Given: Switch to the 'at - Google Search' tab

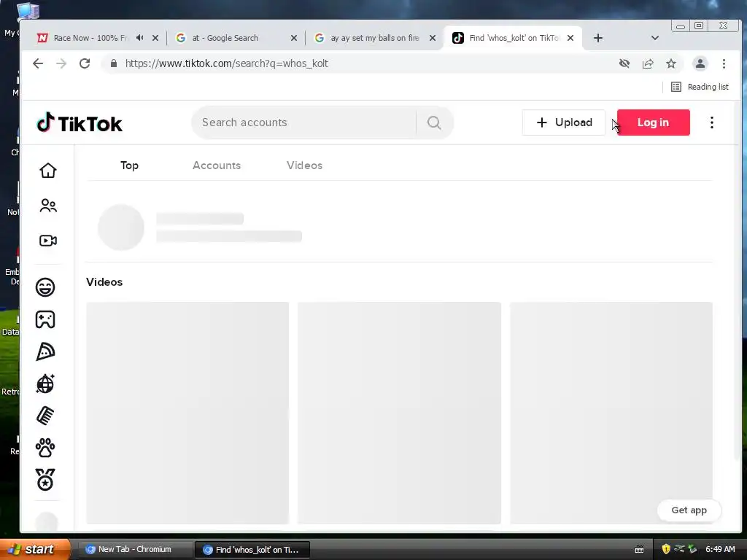Looking at the screenshot, I should [224, 38].
